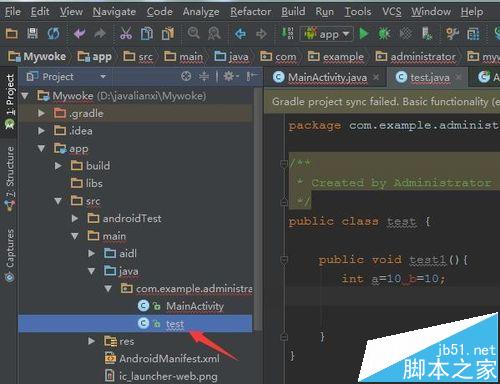
Task: Click the administrator breadcrumb
Action: (415, 56)
